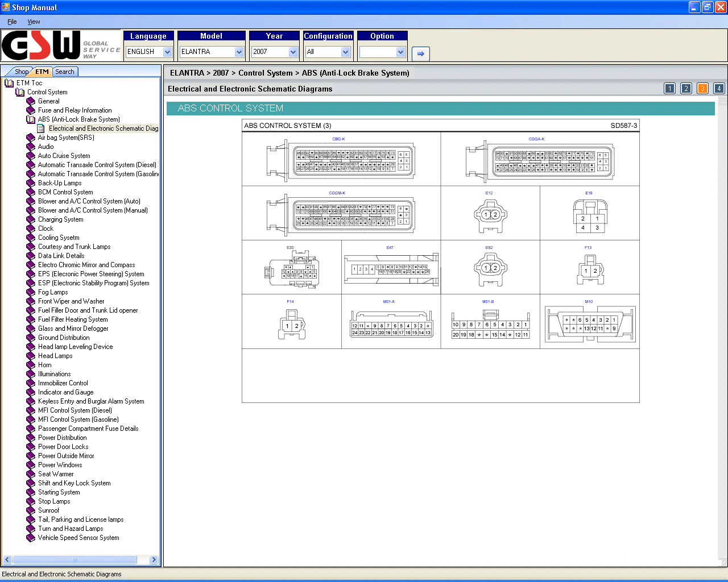Open Data Link Details
Screen dimensions: 728x582
coord(61,256)
